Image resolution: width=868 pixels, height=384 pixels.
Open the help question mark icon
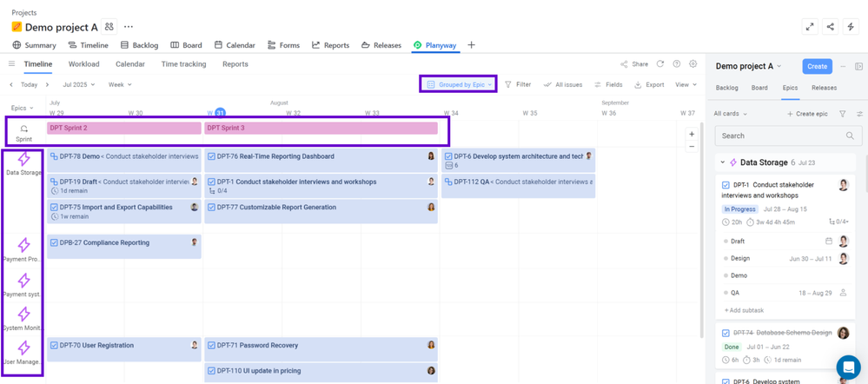(676, 64)
